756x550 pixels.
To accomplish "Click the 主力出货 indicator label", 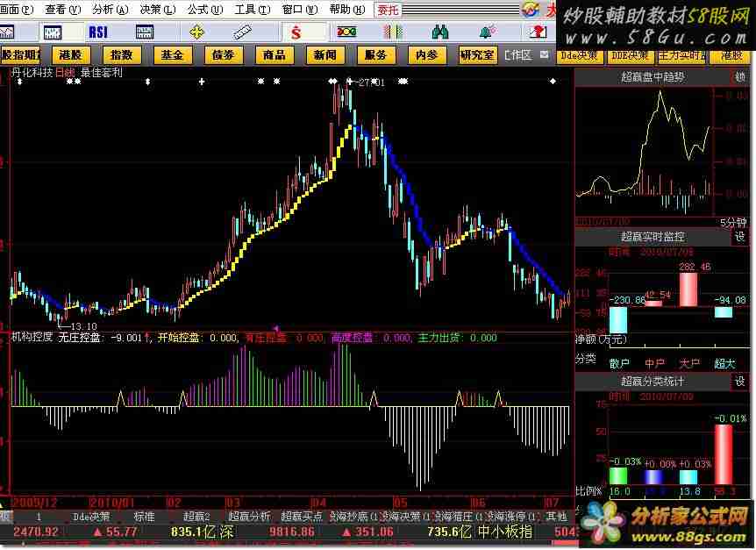I will (439, 338).
